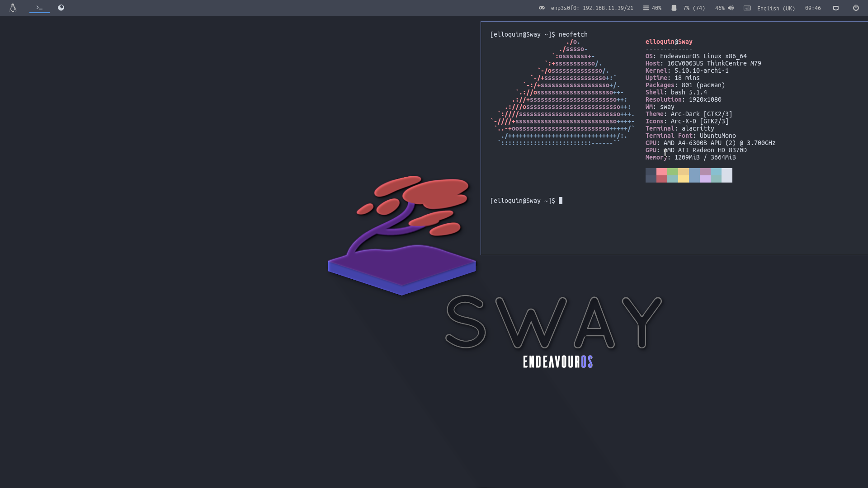
Task: Click the Tux penguin launcher icon
Action: pyautogui.click(x=13, y=8)
